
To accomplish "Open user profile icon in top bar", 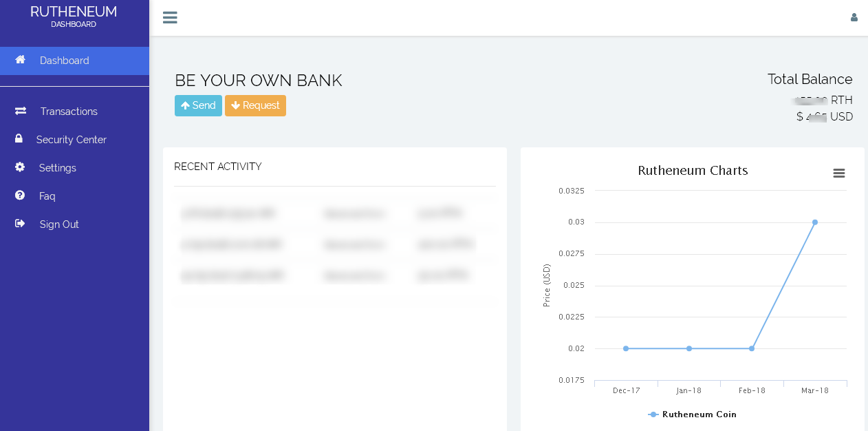I will (x=854, y=18).
